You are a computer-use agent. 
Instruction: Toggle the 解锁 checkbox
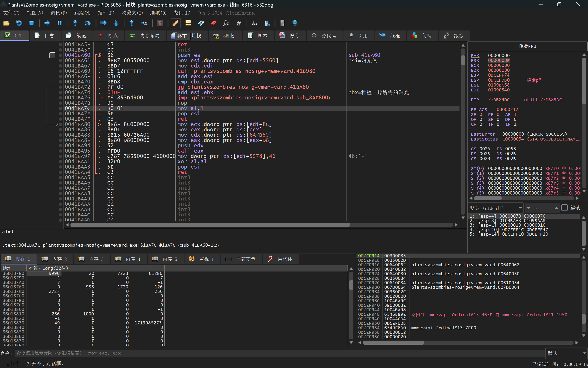(565, 208)
